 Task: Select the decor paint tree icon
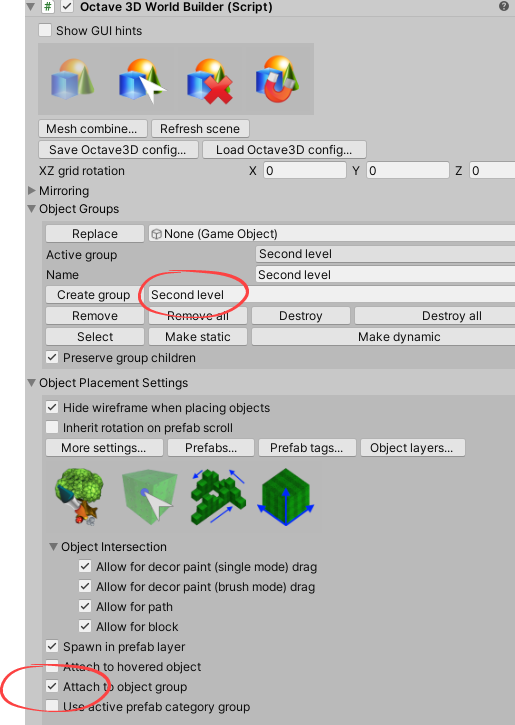pos(78,496)
